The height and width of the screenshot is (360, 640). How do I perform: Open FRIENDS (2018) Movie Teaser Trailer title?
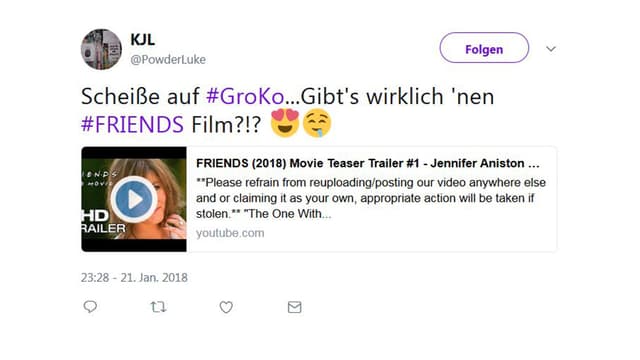coord(368,163)
